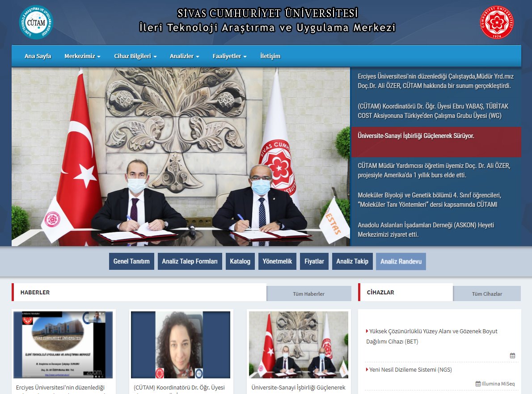Viewport: 532px width, 394px height.
Task: Select TÜBİTAK COST Aksiyonu slider headline
Action: tap(435, 111)
